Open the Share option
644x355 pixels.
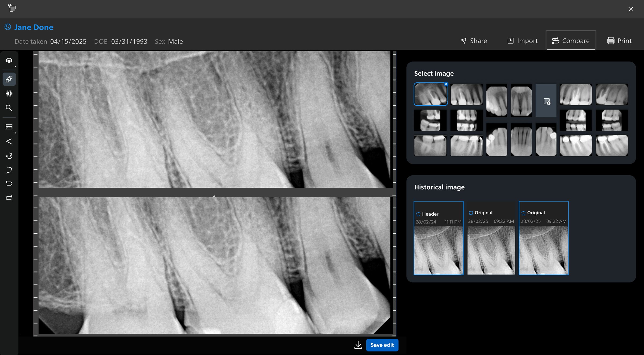tap(474, 41)
